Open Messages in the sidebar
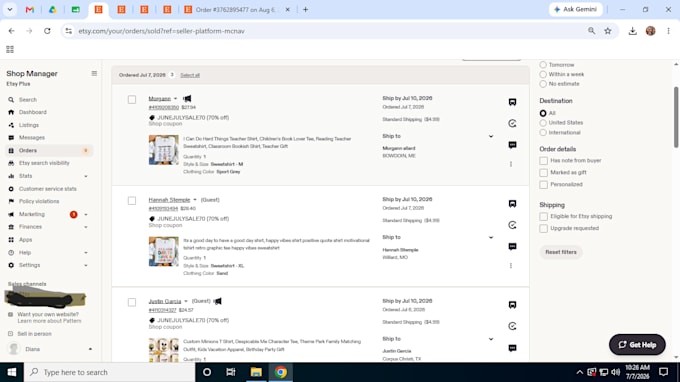The height and width of the screenshot is (382, 680). (32, 138)
